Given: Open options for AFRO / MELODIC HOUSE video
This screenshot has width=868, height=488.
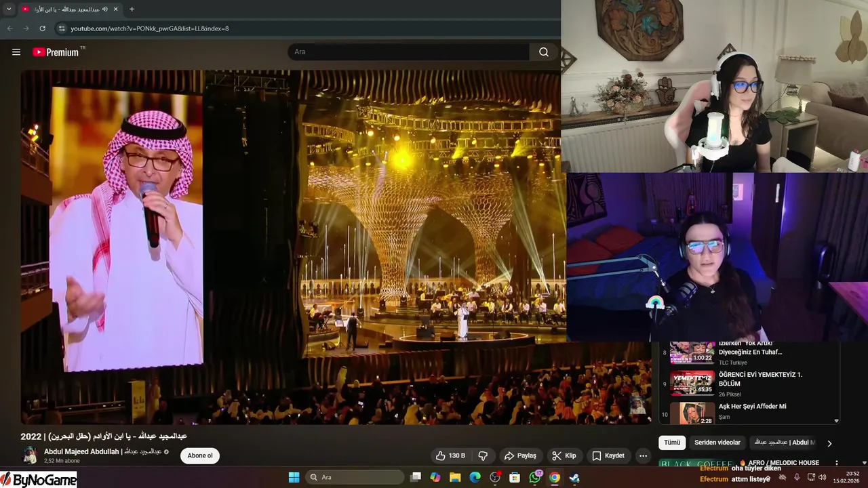Looking at the screenshot, I should [x=836, y=464].
